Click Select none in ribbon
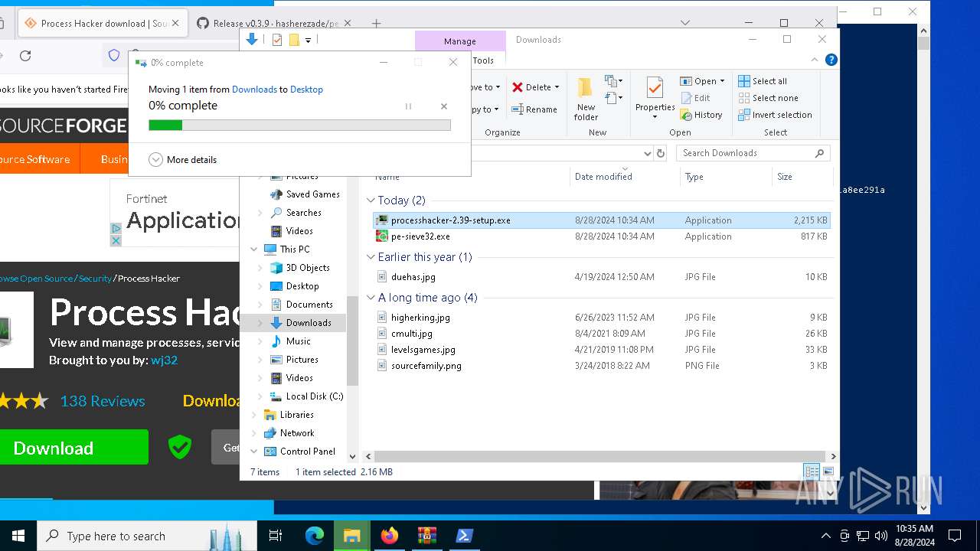This screenshot has height=551, width=980. [768, 98]
